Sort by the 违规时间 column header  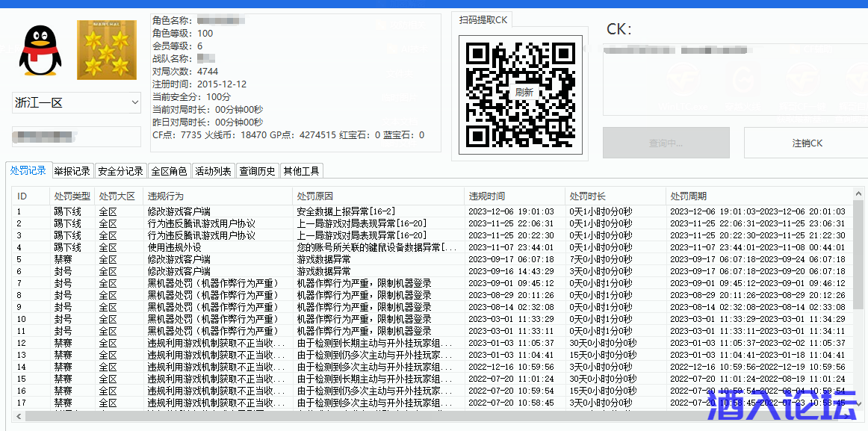tap(487, 195)
